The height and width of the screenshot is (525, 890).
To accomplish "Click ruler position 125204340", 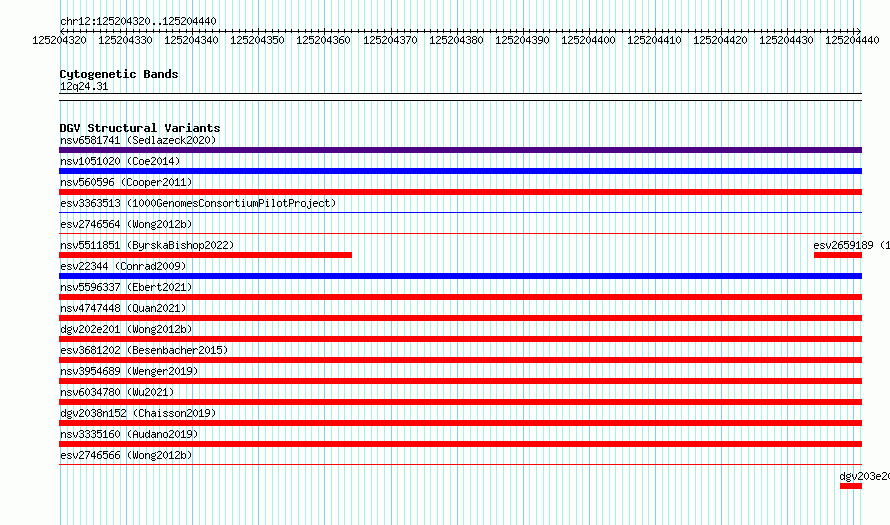I will click(x=191, y=40).
